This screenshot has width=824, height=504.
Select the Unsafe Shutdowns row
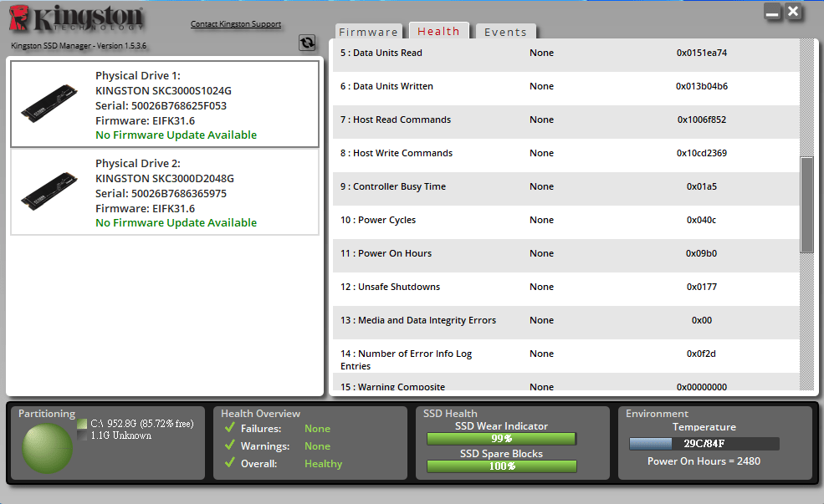coord(566,288)
